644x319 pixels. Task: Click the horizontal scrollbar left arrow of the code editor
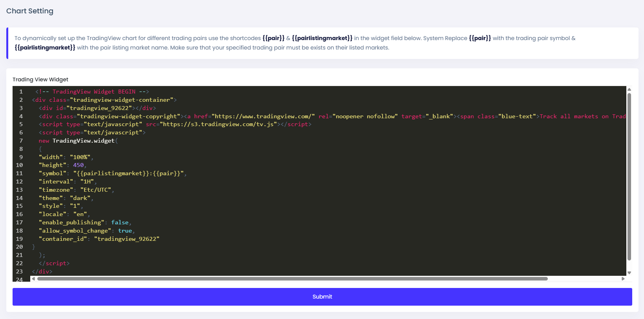point(33,279)
